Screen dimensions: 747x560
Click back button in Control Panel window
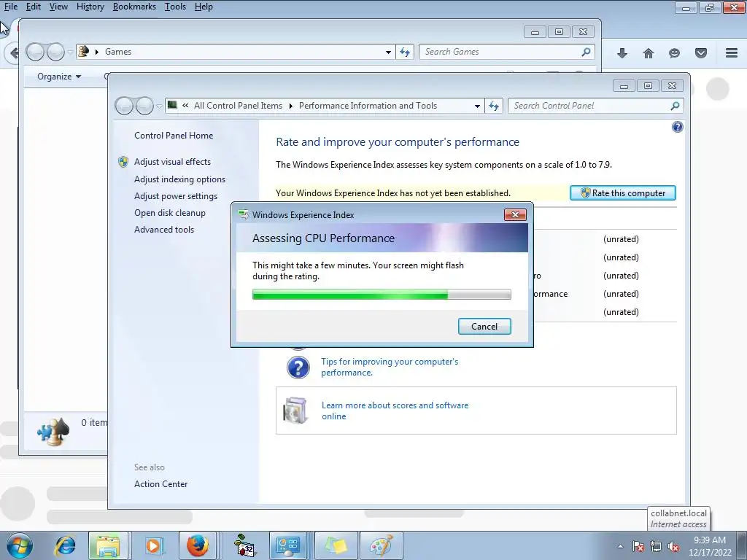(124, 106)
